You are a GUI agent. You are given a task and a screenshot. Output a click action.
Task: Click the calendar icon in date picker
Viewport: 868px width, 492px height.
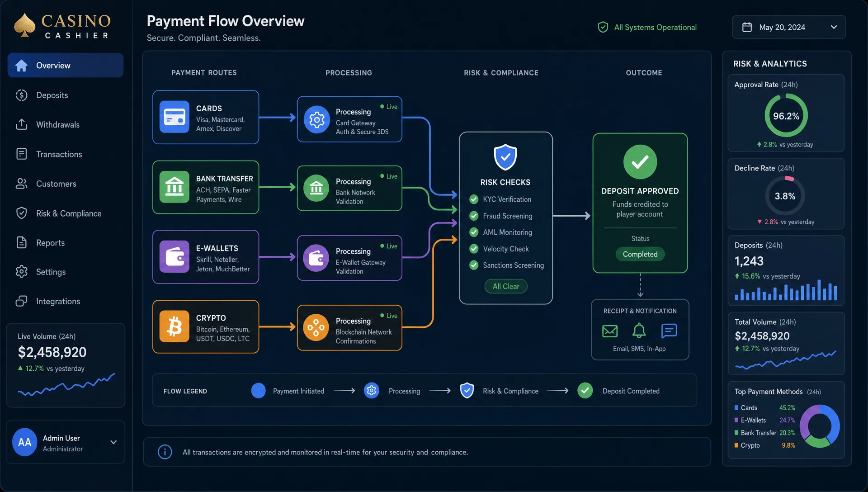pos(747,27)
